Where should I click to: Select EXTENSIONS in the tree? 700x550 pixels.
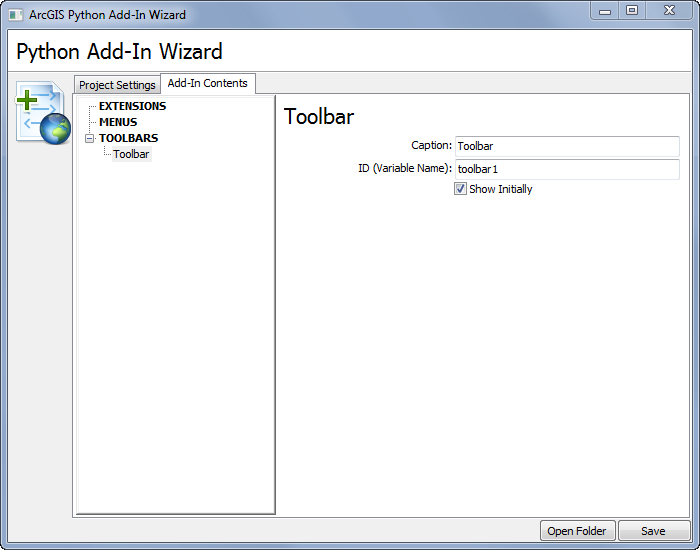tap(132, 106)
